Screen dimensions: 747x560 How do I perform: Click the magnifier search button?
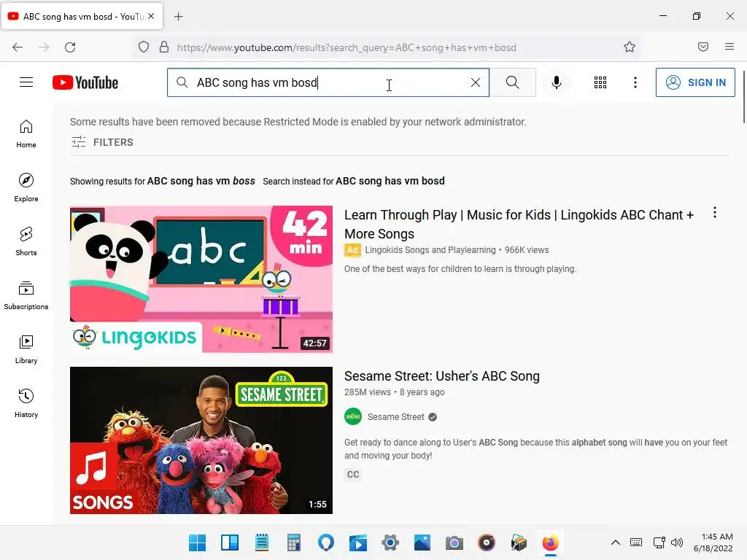pos(513,82)
